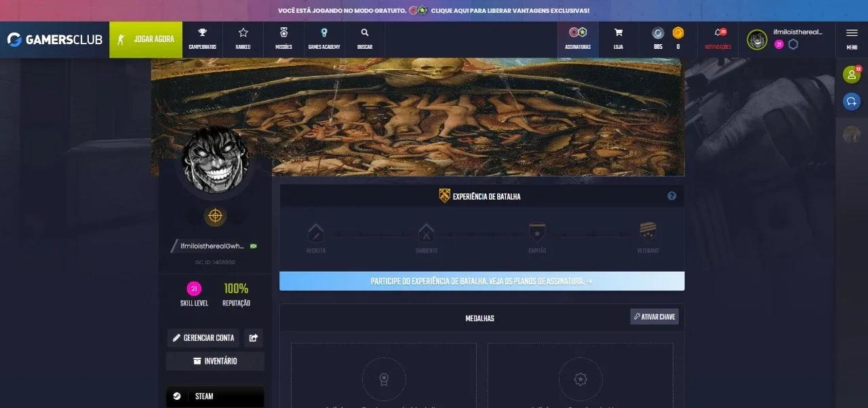This screenshot has width=868, height=408.
Task: Click the Jogar Agora button
Action: tap(146, 39)
